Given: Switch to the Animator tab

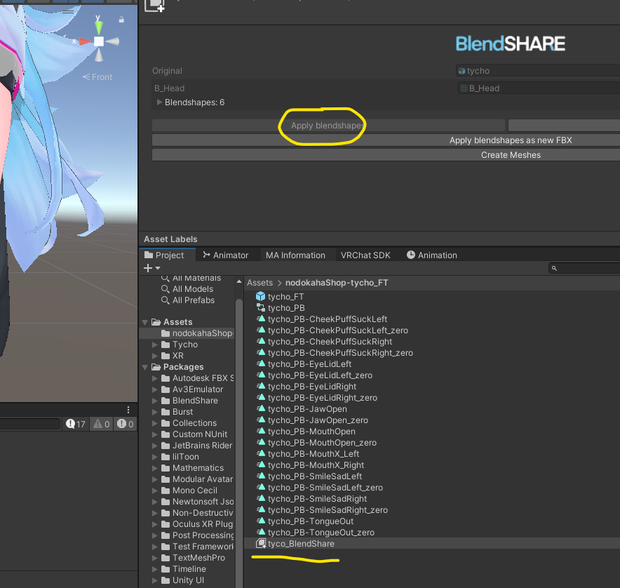Looking at the screenshot, I should [225, 255].
